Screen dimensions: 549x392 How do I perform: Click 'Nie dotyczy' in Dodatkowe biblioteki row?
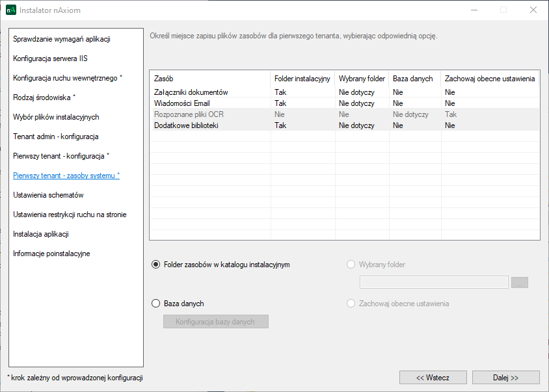click(356, 125)
